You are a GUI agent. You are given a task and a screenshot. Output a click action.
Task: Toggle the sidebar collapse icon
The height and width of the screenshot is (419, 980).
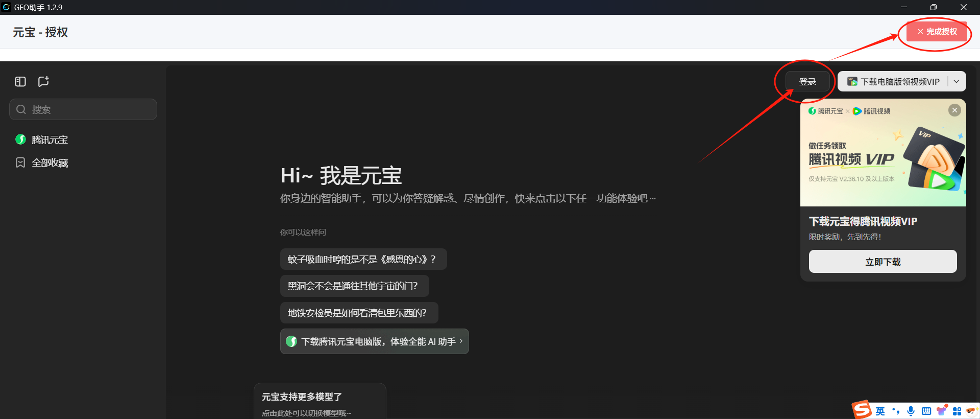tap(20, 82)
